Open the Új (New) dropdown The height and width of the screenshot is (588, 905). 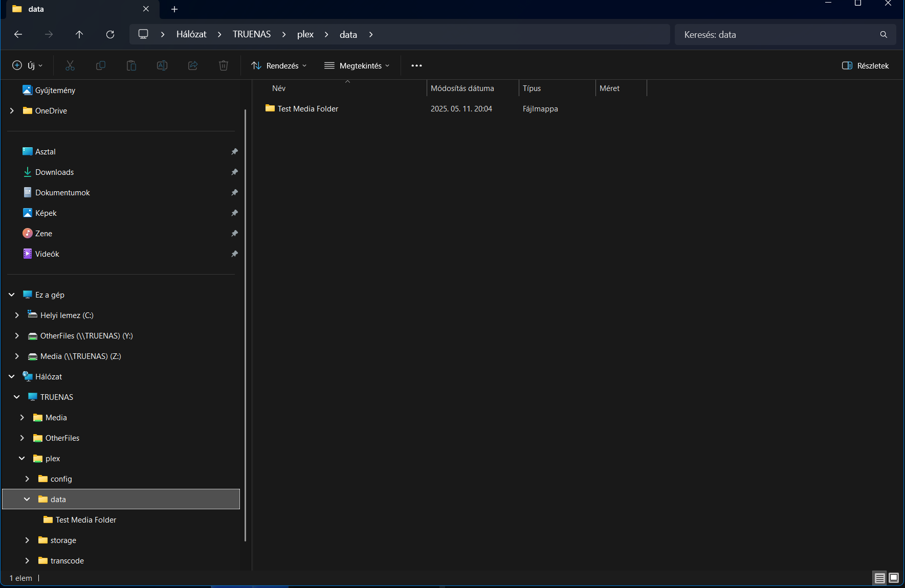[x=28, y=65]
